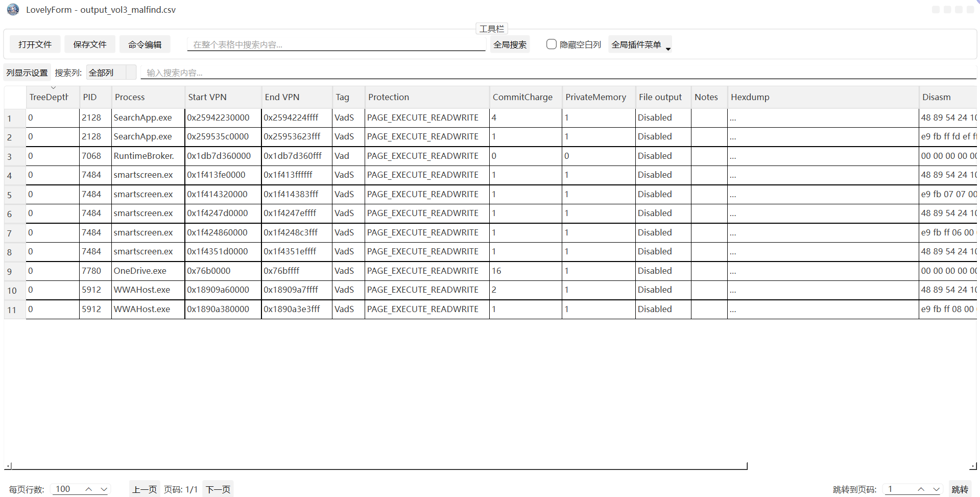The image size is (980, 497).
Task: Select the PID column header
Action: pyautogui.click(x=95, y=97)
